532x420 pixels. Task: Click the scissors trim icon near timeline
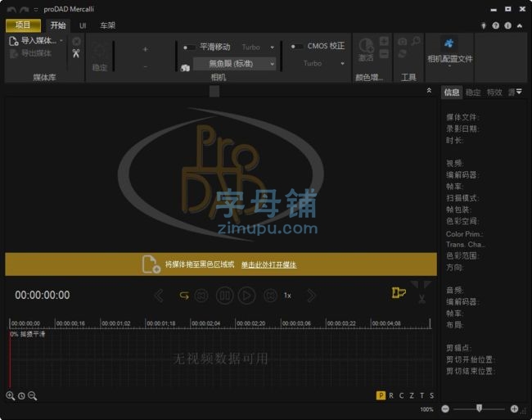pos(422,299)
